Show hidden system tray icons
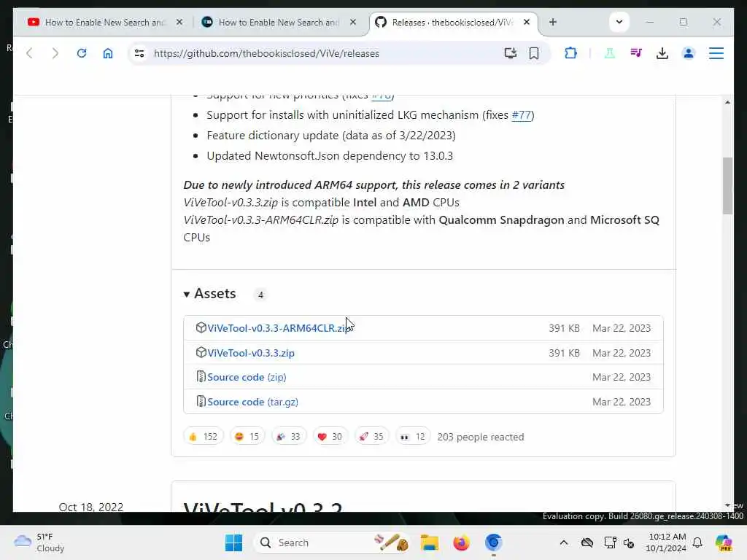The width and height of the screenshot is (747, 560). pos(564,542)
